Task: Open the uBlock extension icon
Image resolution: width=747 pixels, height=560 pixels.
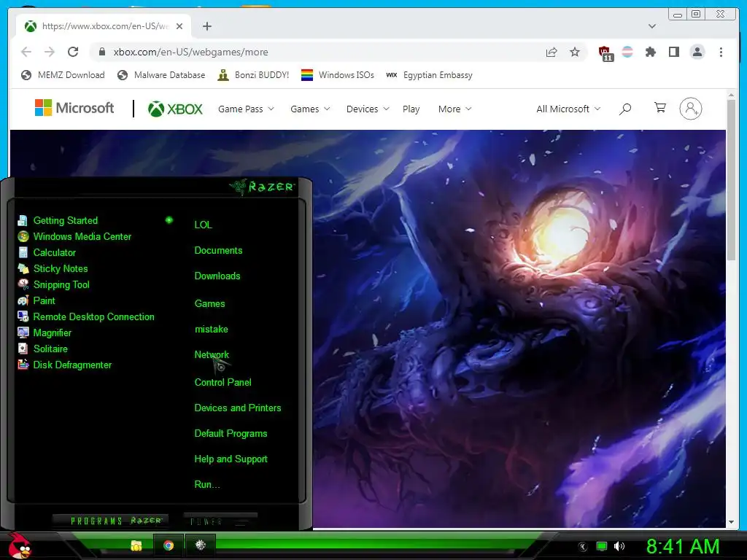Action: 605,52
